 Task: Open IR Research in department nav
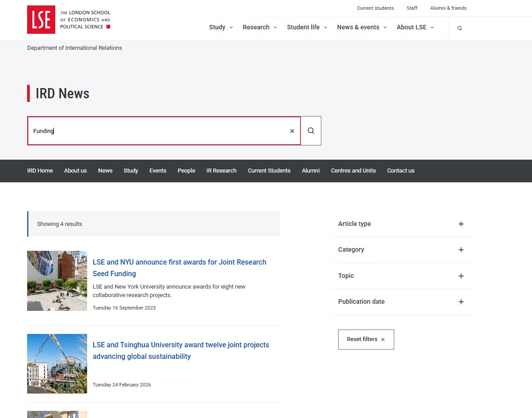coord(221,170)
